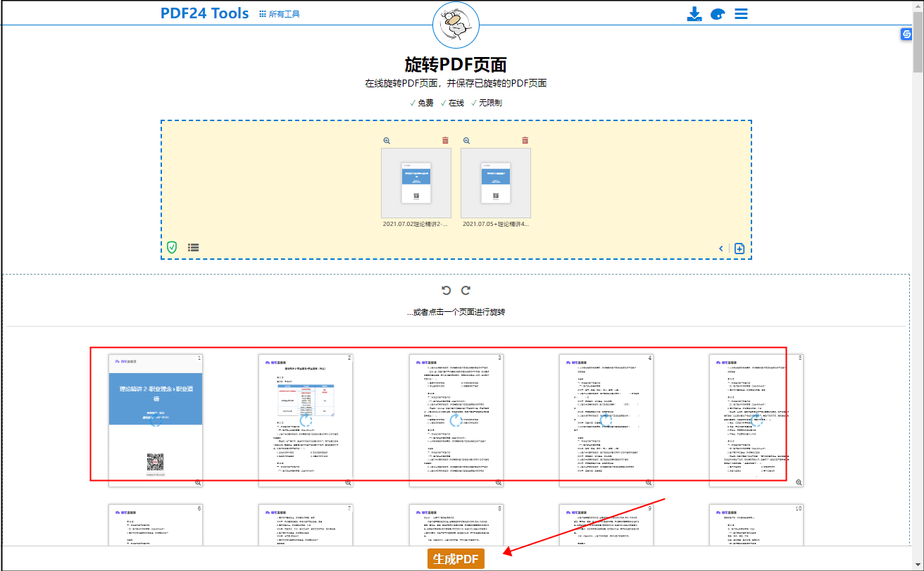Click the 旋转PDF页面 heading
The height and width of the screenshot is (571, 924).
tap(456, 64)
